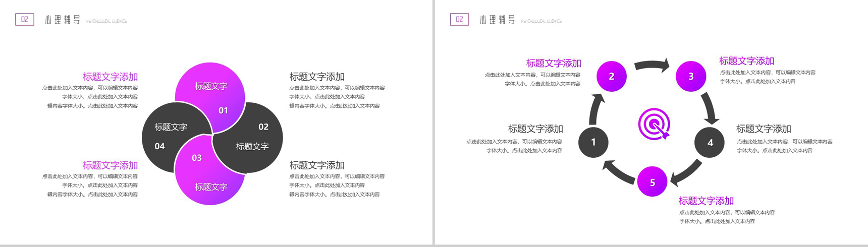Select the 03 number in bottom purple petal

click(x=197, y=158)
